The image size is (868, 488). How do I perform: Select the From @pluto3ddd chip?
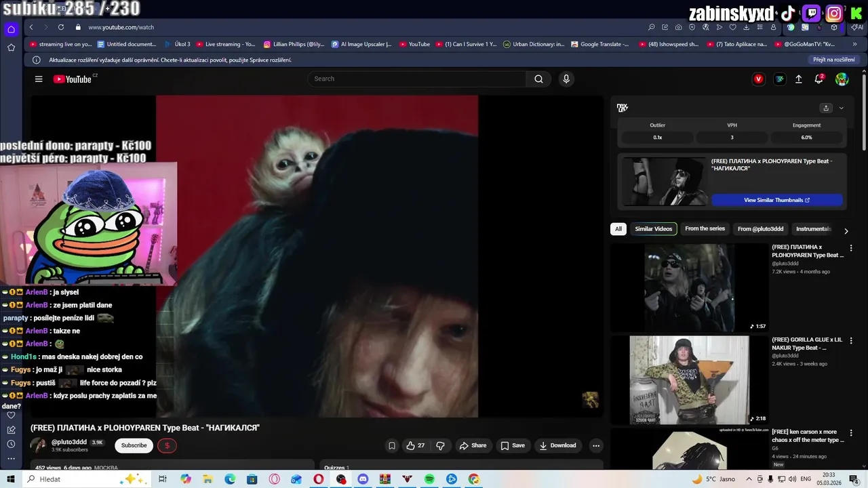760,229
